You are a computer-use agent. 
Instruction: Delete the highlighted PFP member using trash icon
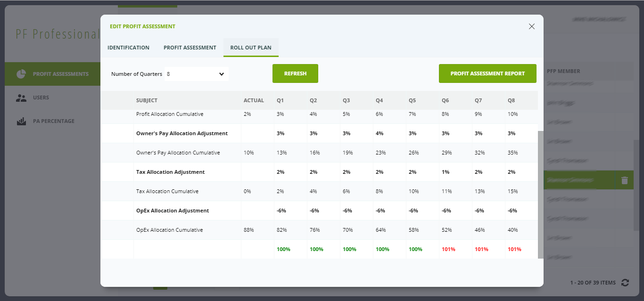pyautogui.click(x=625, y=180)
